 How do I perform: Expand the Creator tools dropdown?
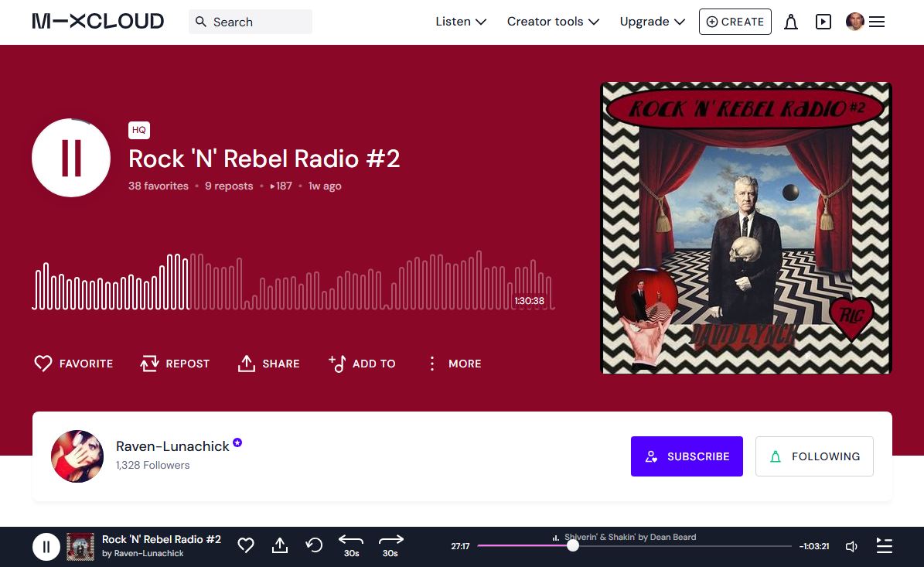pos(553,22)
